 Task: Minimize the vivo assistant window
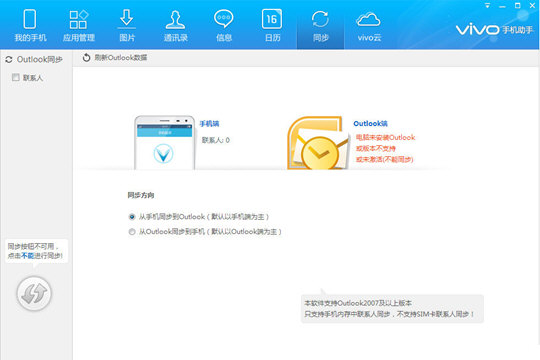click(x=502, y=6)
